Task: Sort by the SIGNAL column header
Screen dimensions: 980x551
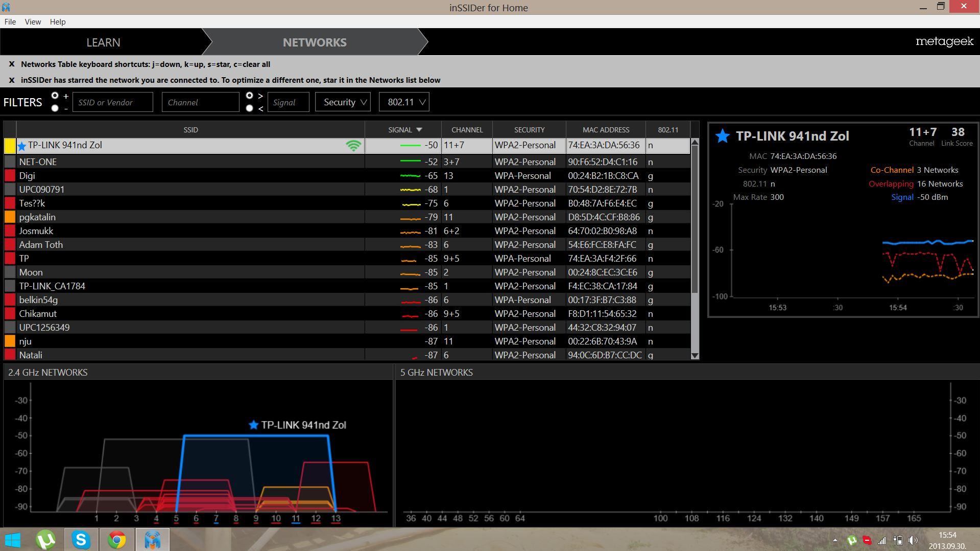Action: pos(403,130)
